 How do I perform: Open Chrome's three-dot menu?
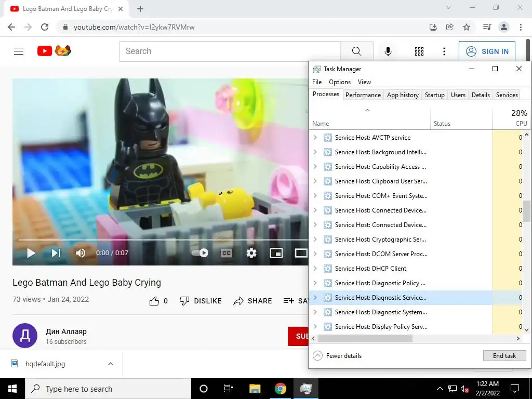coord(521,27)
